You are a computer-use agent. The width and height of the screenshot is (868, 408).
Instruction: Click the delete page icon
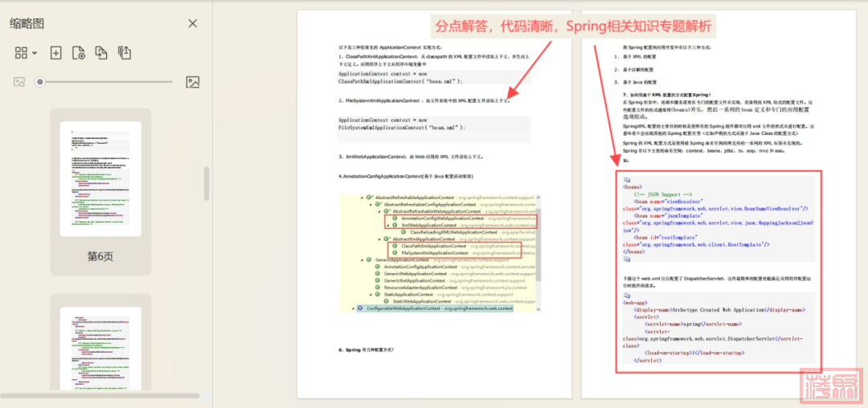click(78, 53)
